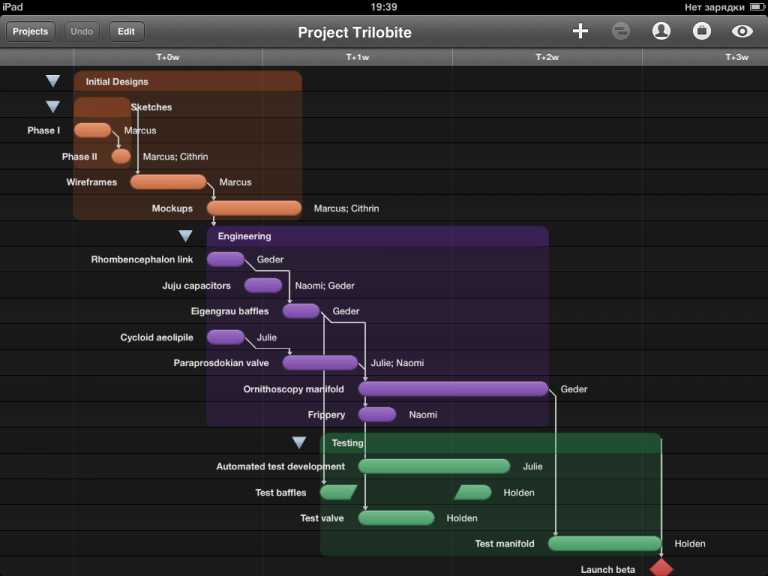Select the Wireframes task bar
The height and width of the screenshot is (576, 768).
(168, 182)
